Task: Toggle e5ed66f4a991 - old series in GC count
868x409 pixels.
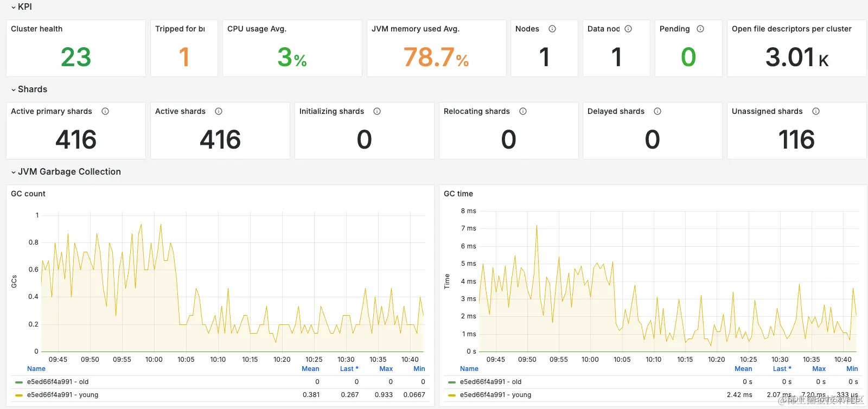Action: [58, 382]
